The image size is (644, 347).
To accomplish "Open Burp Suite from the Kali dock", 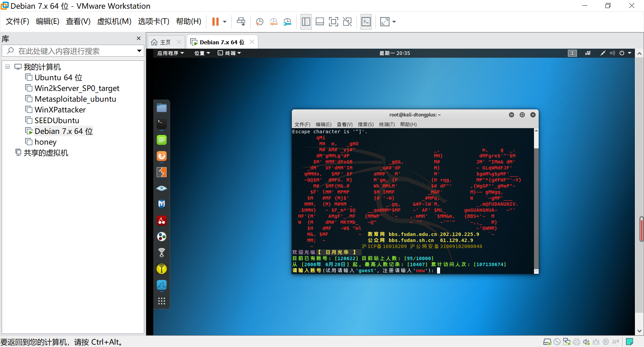I will coord(162,172).
